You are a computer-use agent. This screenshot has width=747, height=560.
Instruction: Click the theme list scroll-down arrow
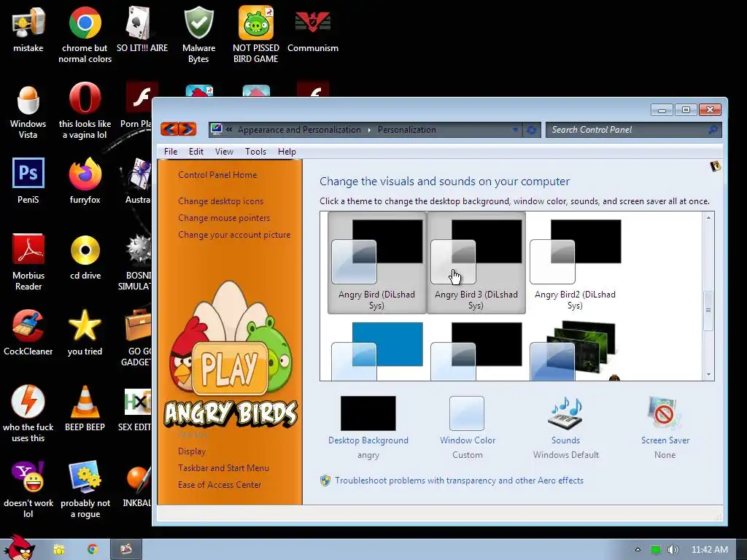(x=708, y=375)
